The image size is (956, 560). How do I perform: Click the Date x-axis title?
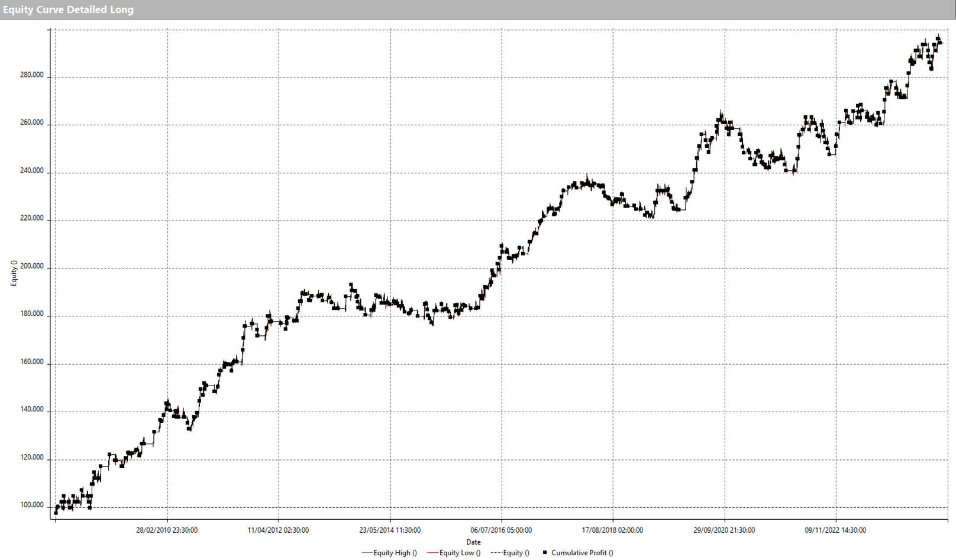tap(473, 542)
